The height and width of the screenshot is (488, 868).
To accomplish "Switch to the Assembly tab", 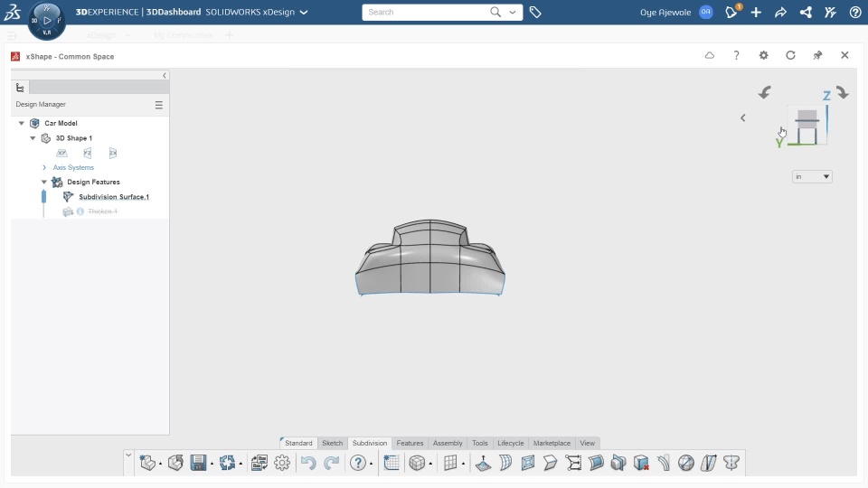I will pos(448,443).
